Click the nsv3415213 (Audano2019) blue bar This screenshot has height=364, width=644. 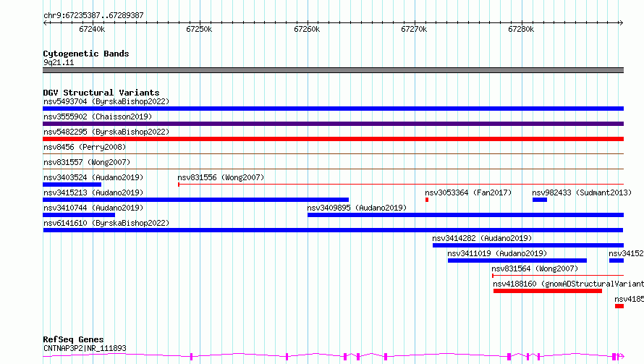pos(195,200)
